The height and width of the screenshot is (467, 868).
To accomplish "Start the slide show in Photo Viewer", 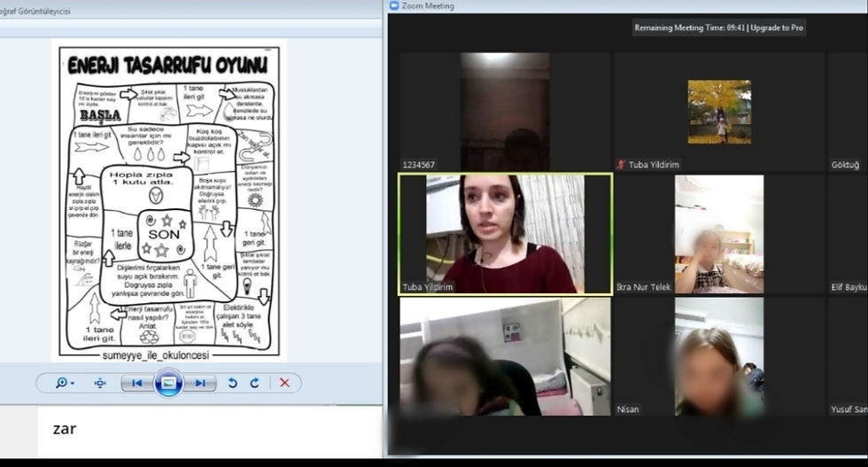I will click(169, 383).
